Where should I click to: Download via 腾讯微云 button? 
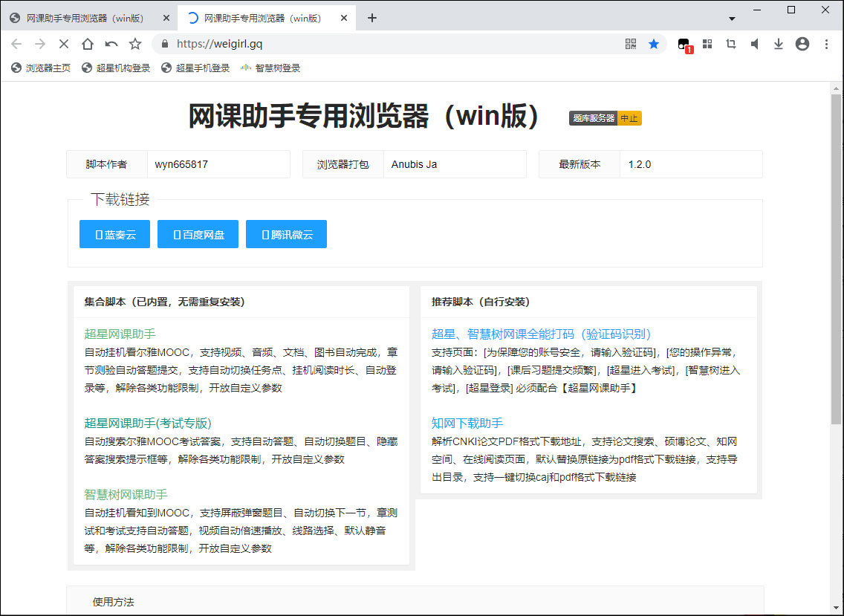tap(286, 234)
